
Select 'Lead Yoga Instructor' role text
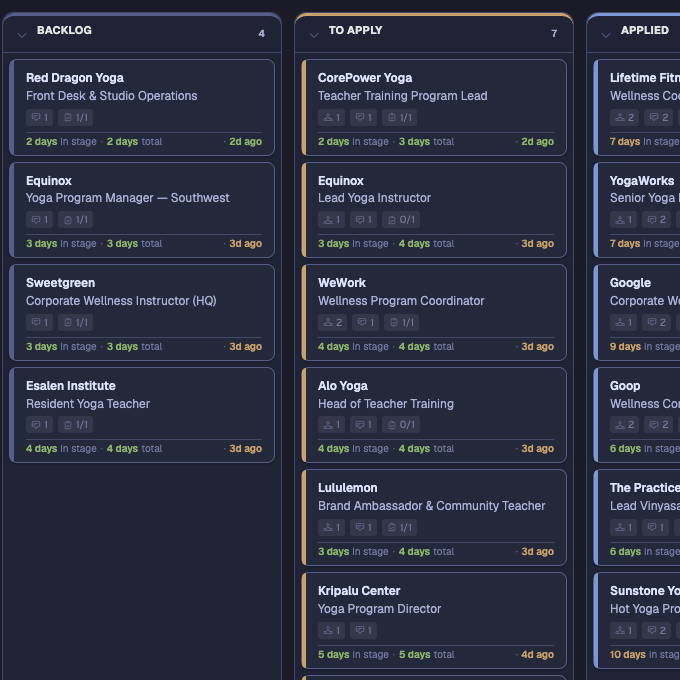[374, 198]
